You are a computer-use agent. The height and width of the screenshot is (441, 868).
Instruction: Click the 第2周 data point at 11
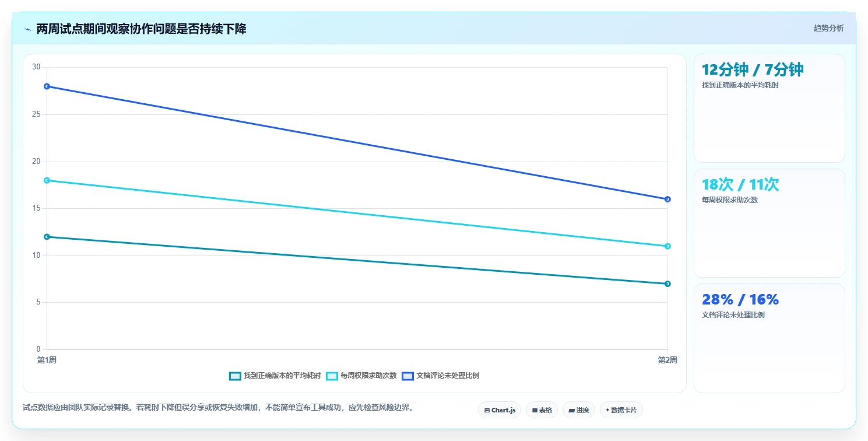pos(667,246)
